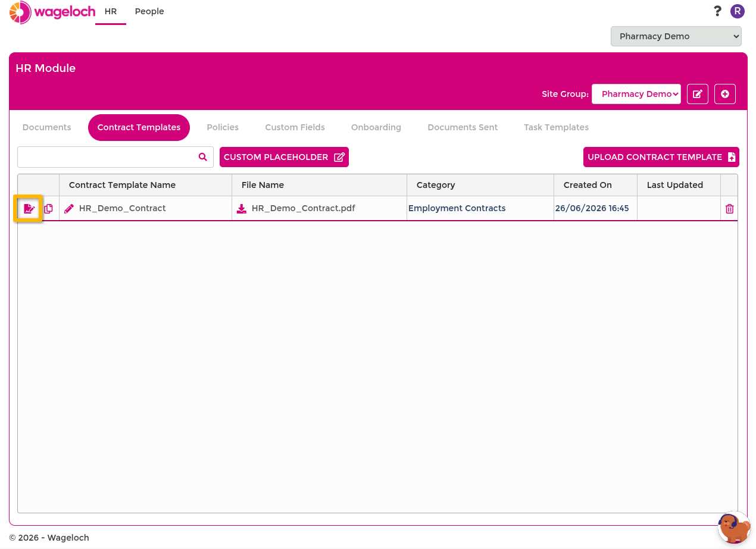Focus the contract template search field
The image size is (756, 549).
[107, 157]
